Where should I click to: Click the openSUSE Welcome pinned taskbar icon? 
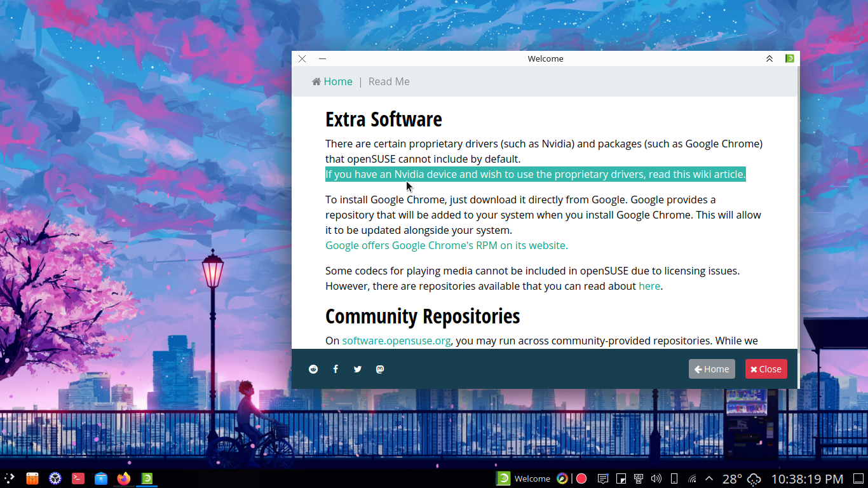(147, 478)
